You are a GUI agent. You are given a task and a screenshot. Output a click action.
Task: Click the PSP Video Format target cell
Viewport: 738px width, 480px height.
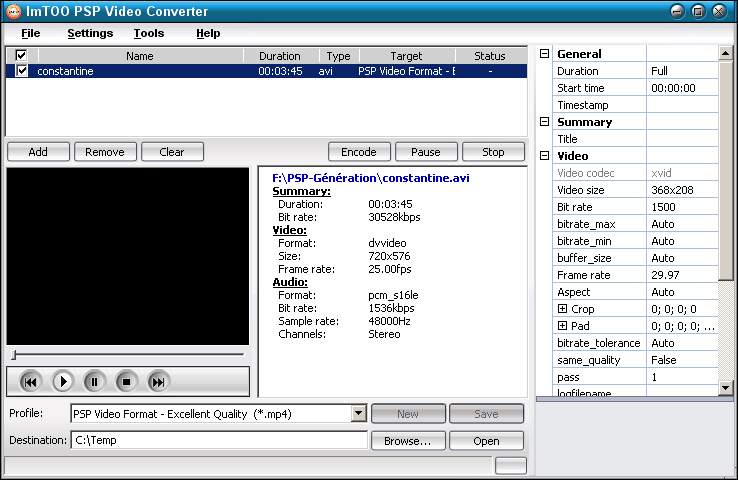407,71
